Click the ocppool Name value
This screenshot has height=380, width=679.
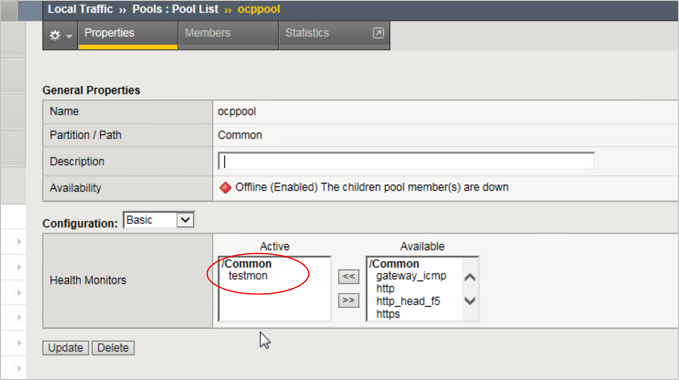point(236,112)
